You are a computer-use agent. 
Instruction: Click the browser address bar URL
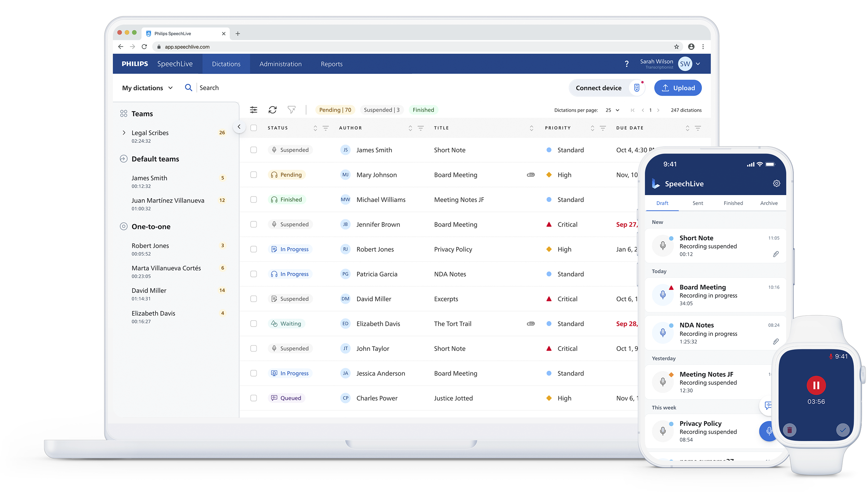(187, 47)
